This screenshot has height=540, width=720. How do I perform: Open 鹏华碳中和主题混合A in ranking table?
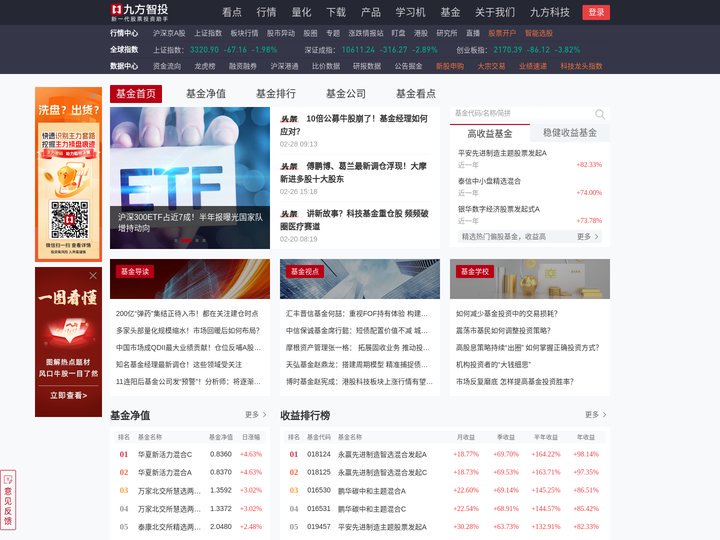coord(372,490)
